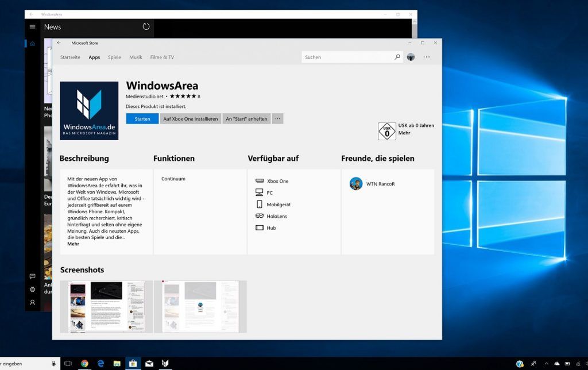Click the PC device icon

(259, 192)
